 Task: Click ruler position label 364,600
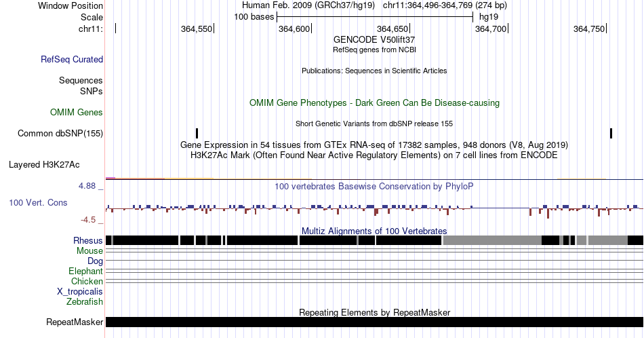pyautogui.click(x=294, y=29)
